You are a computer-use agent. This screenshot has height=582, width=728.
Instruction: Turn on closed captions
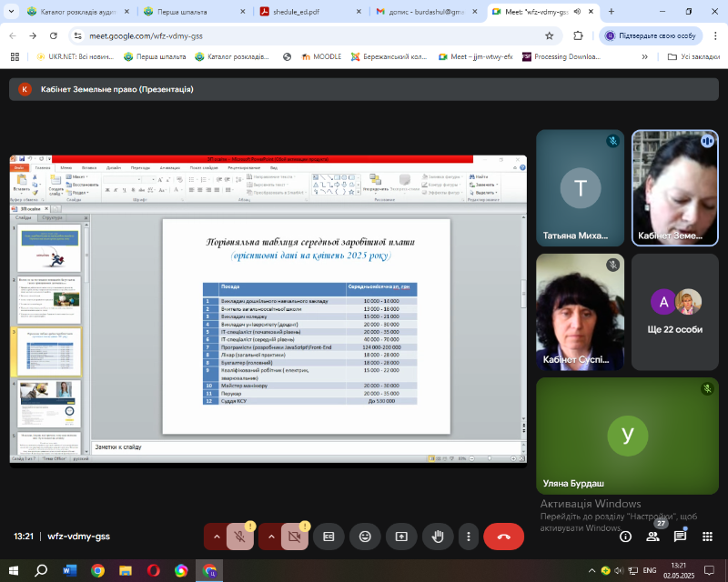[x=329, y=537]
